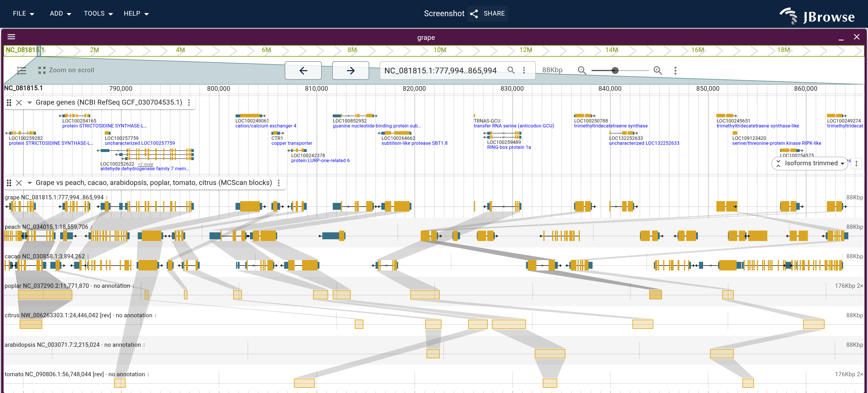
Task: Click the SHARE button
Action: click(487, 14)
